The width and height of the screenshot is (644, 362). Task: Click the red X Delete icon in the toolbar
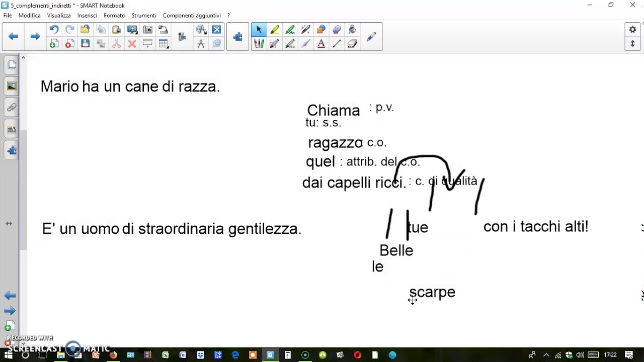click(132, 44)
